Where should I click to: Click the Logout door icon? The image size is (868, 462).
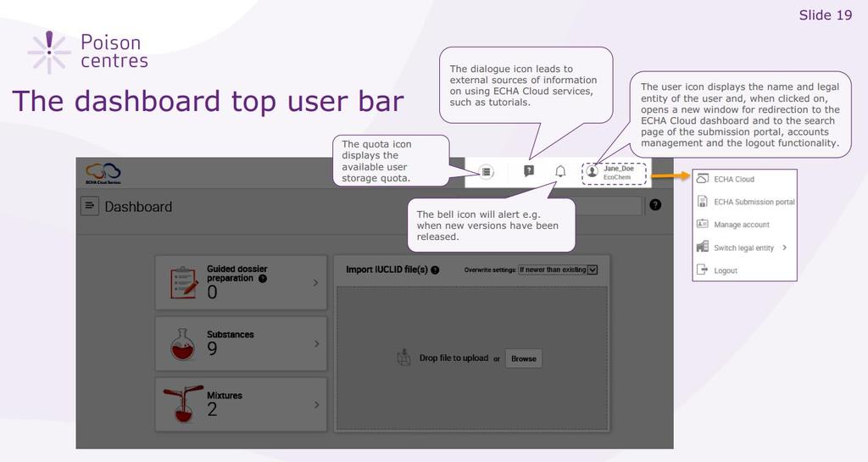702,270
